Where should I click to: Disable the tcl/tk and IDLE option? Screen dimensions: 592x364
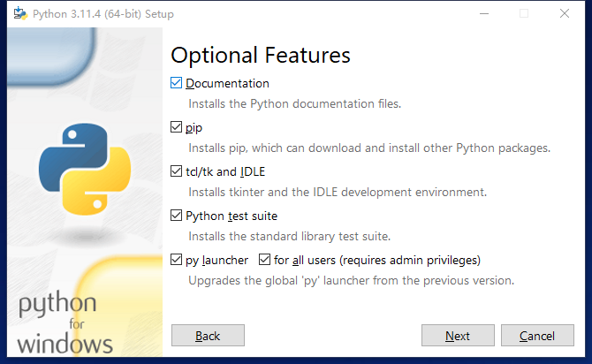(177, 172)
